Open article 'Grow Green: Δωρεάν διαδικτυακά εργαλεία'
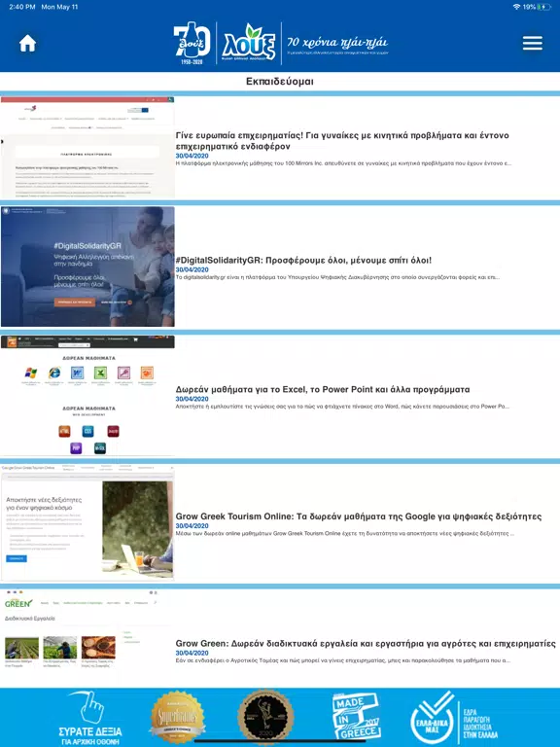 (x=366, y=644)
